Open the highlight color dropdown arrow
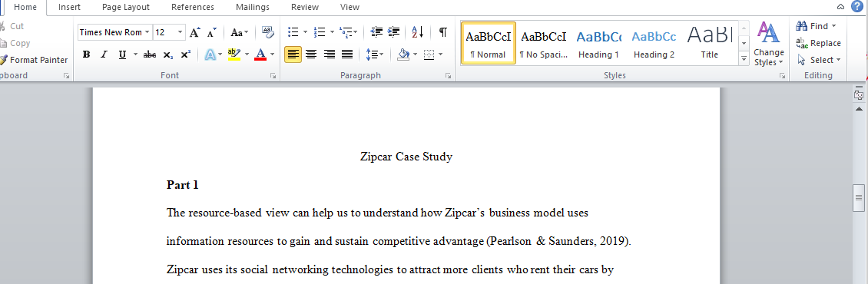Screen dimensions: 868x284 point(247,54)
